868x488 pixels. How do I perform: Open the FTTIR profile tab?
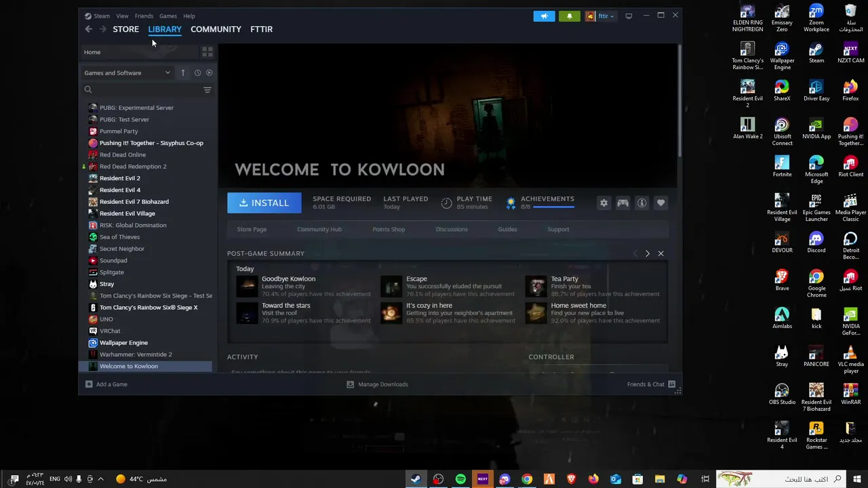[x=261, y=29]
